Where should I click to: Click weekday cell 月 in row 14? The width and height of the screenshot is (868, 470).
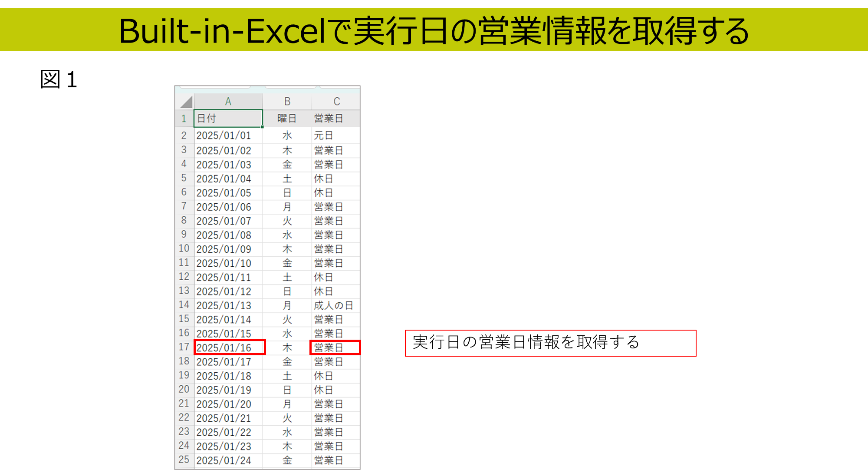287,305
